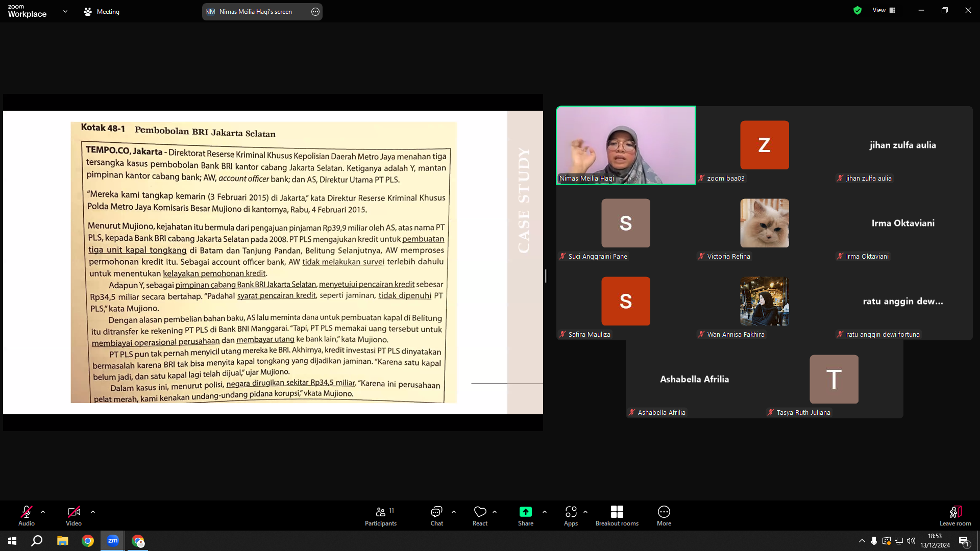Screen dimensions: 980x551
Task: Click the green Share screen button
Action: pos(526,516)
